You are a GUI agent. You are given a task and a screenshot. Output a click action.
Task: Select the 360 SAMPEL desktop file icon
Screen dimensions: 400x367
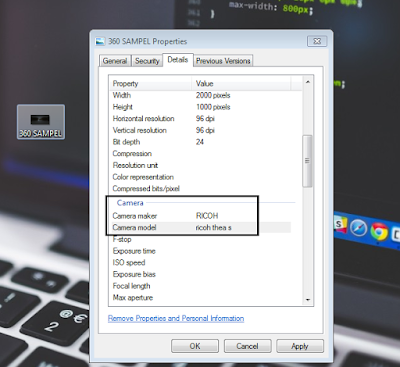[x=41, y=122]
